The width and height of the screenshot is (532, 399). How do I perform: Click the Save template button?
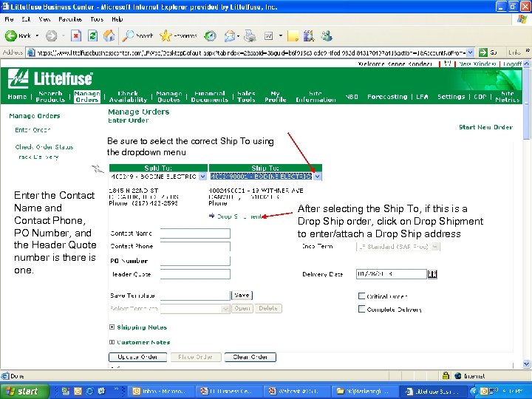[x=242, y=295]
